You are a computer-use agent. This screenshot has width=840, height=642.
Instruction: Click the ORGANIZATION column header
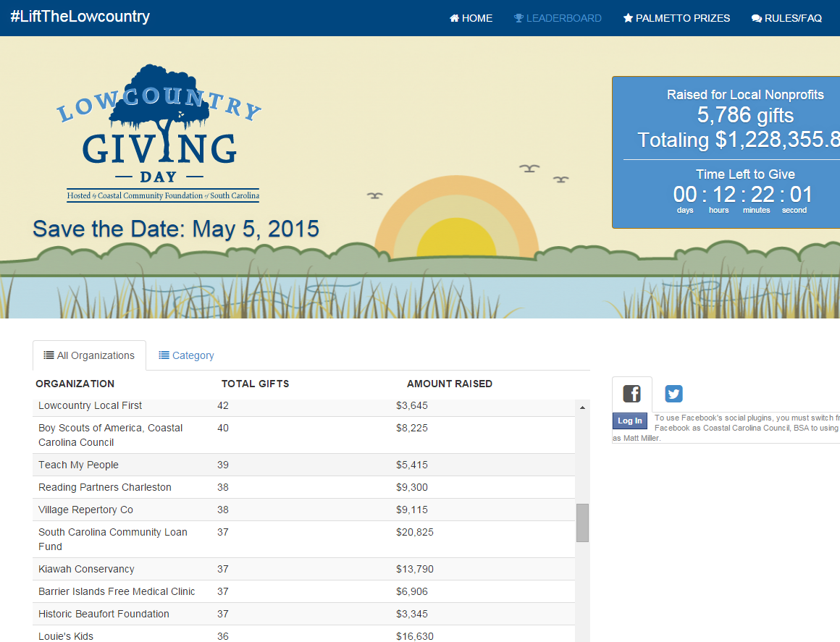pyautogui.click(x=75, y=384)
